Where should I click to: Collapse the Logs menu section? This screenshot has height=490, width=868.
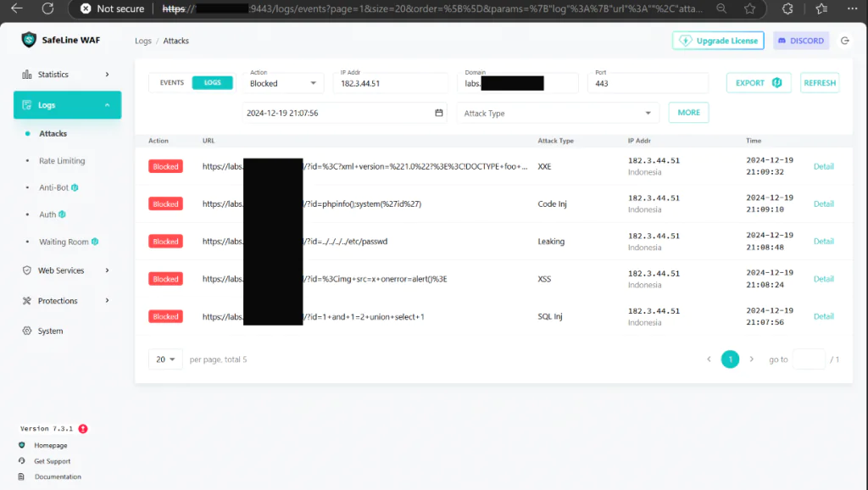point(67,104)
